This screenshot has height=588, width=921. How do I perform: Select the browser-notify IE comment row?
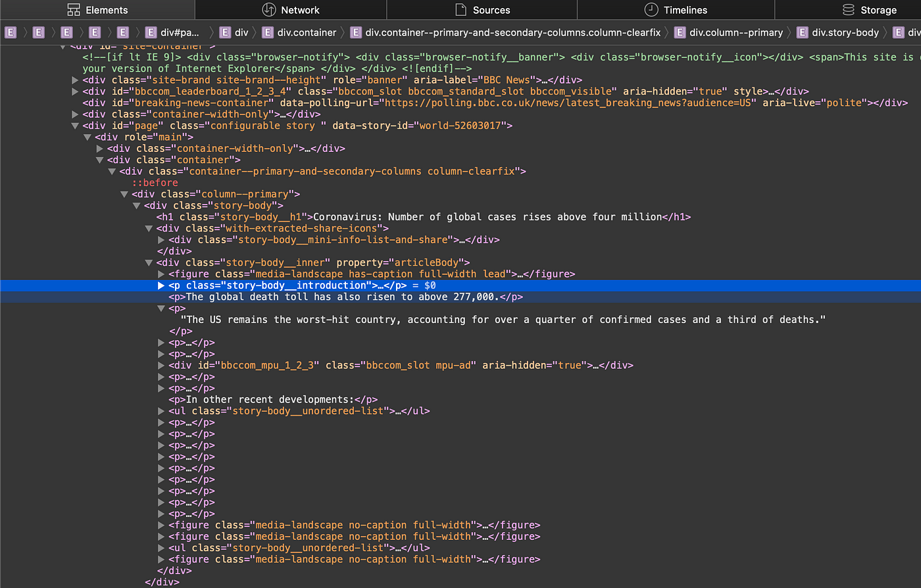(x=500, y=62)
